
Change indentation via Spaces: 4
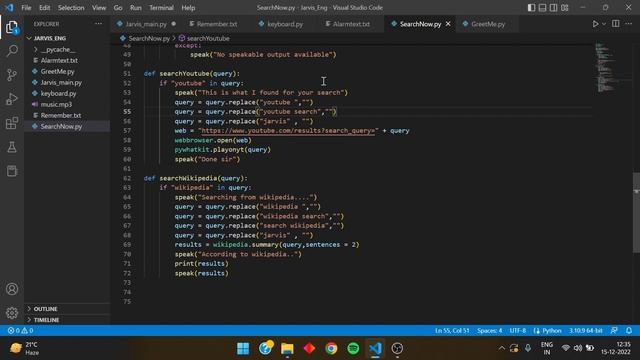click(489, 330)
